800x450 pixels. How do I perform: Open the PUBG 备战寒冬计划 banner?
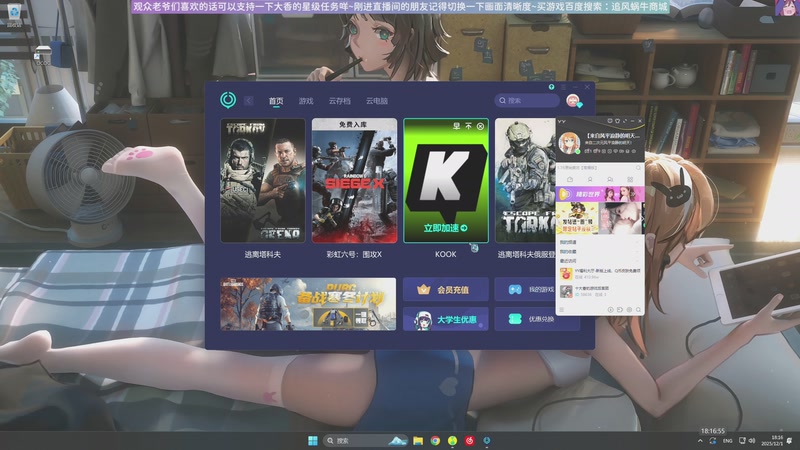pyautogui.click(x=308, y=304)
